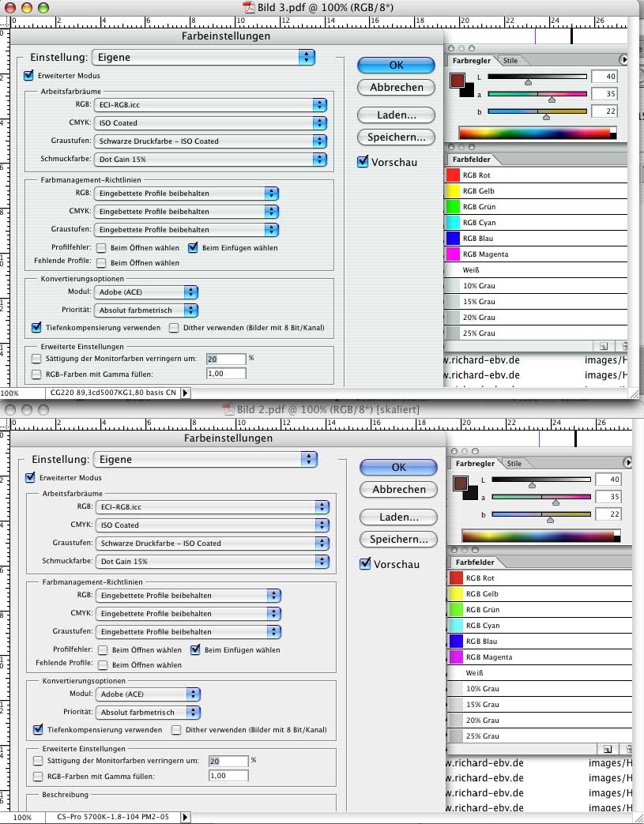Click the L slider handle in Bild 3.pdf Farbregler

click(x=529, y=82)
